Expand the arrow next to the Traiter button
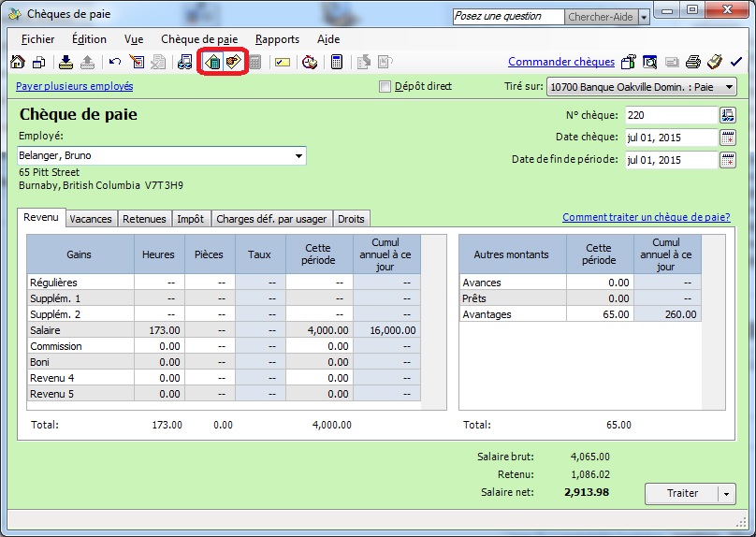 coord(728,493)
